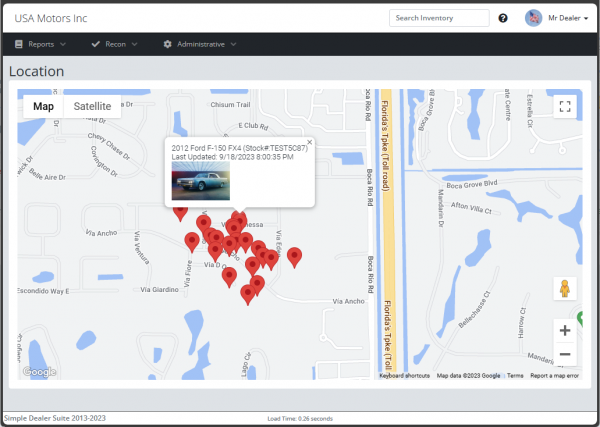
Task: Zoom in on the map
Action: click(x=565, y=330)
